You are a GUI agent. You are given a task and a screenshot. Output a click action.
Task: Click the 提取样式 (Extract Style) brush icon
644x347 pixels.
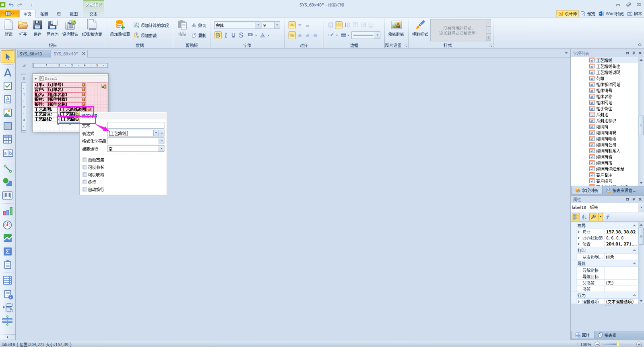pyautogui.click(x=420, y=28)
